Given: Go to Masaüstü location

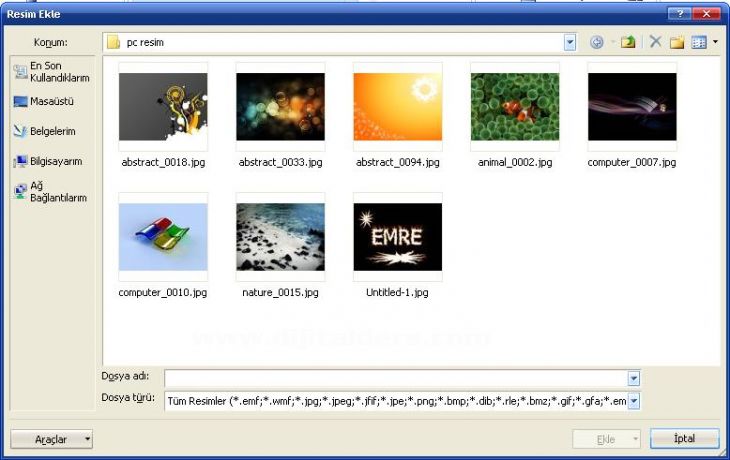Looking at the screenshot, I should (44, 101).
